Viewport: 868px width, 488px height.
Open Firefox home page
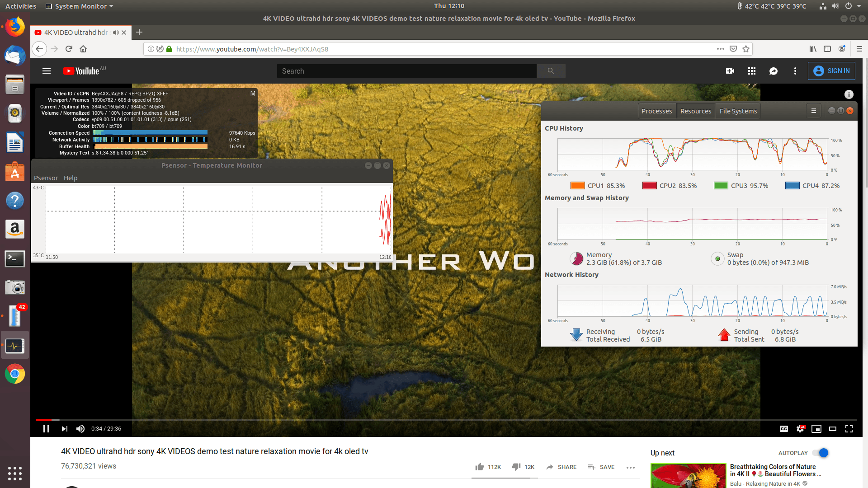[83, 49]
